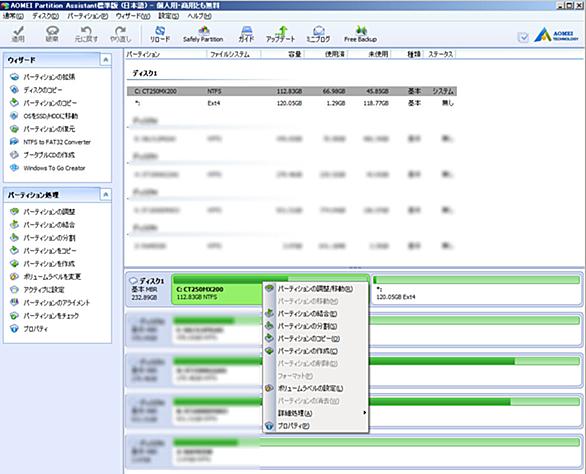586x474 pixels.
Task: Open the NTFS to FAT32 Converter wizard
Action: click(57, 142)
